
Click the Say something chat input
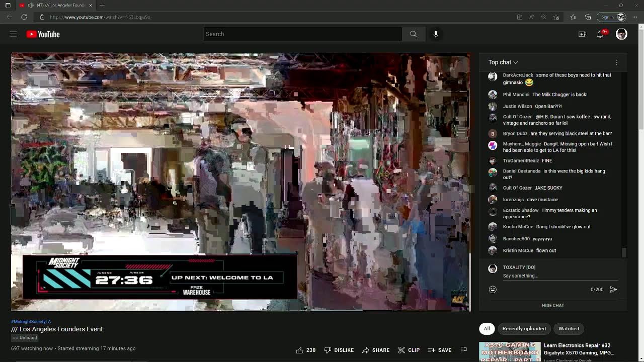pos(559,276)
